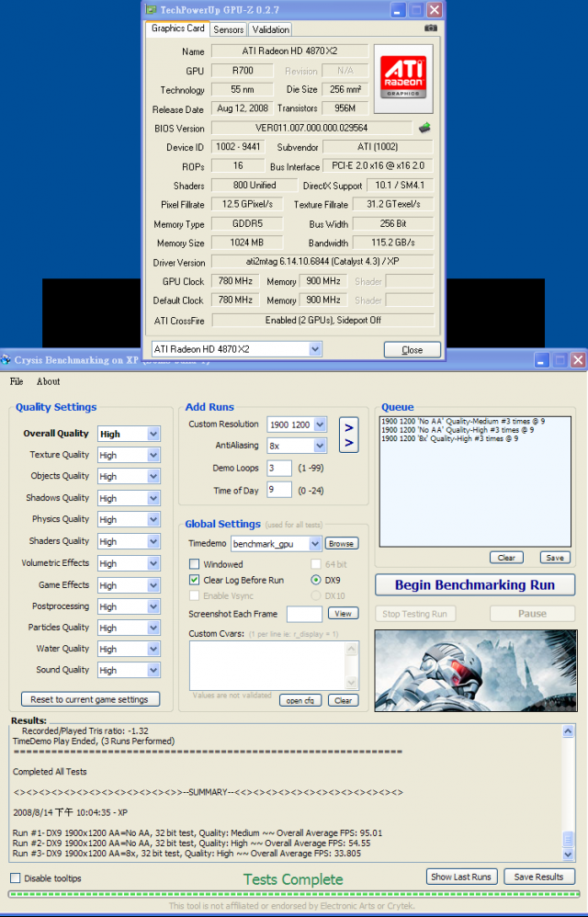Open the Custom Resolution dropdown

click(320, 425)
